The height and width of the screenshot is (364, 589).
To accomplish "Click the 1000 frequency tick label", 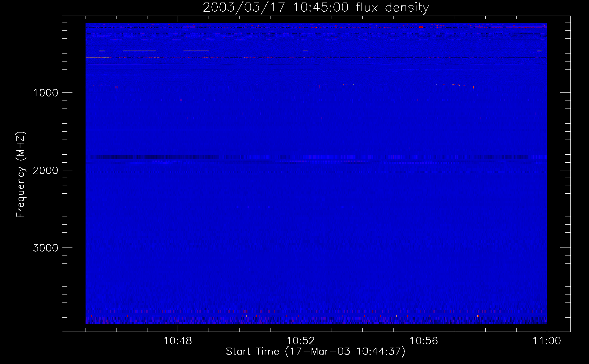I will pos(46,93).
